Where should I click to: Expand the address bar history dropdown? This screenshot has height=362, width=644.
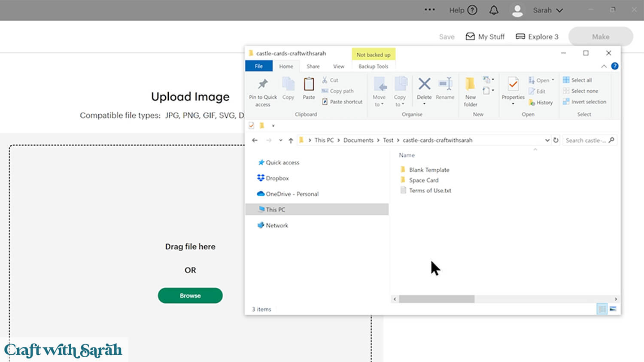pos(547,140)
